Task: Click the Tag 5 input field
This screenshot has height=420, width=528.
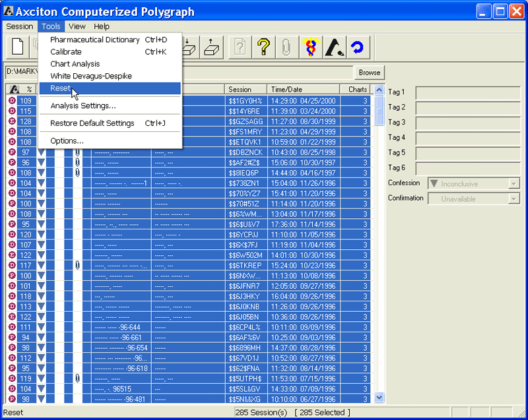Action: click(x=468, y=154)
